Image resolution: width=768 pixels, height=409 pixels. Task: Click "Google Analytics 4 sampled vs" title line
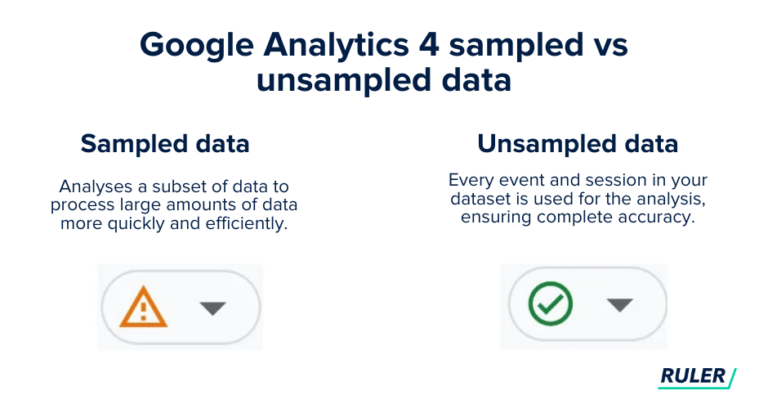coord(384,45)
